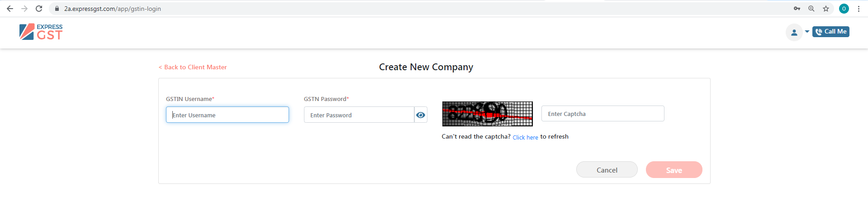
Task: Open Chrome three-dot menu
Action: [x=859, y=9]
